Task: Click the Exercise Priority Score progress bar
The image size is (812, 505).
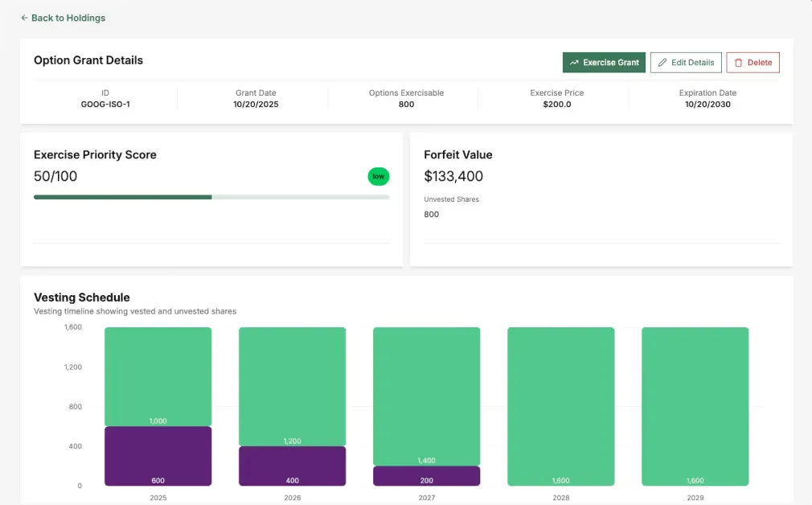Action: click(x=211, y=196)
